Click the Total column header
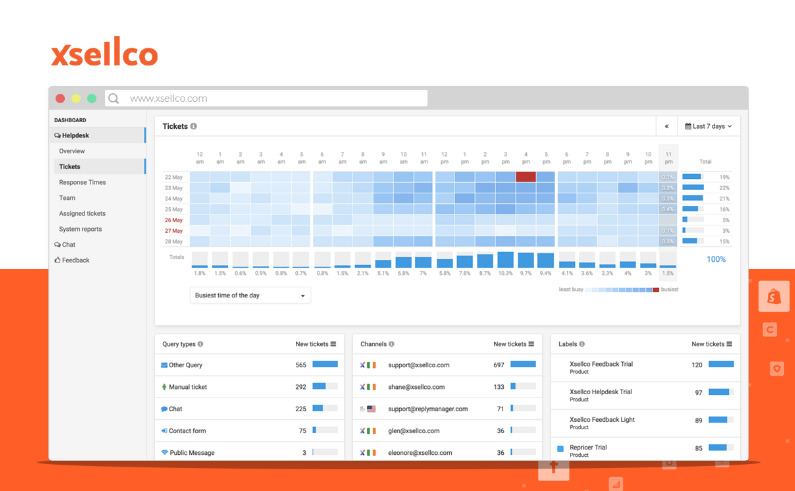The width and height of the screenshot is (795, 491). (x=705, y=162)
